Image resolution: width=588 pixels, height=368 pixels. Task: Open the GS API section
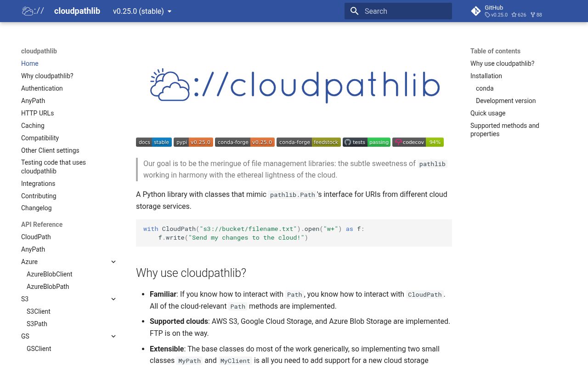click(25, 336)
